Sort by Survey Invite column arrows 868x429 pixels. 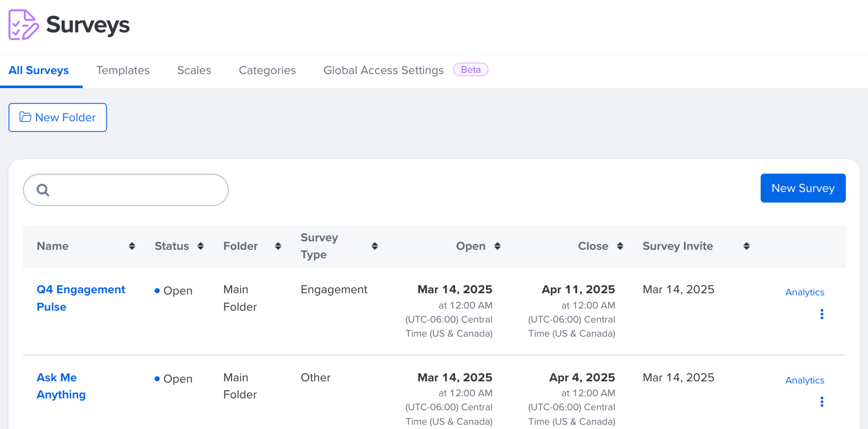747,246
